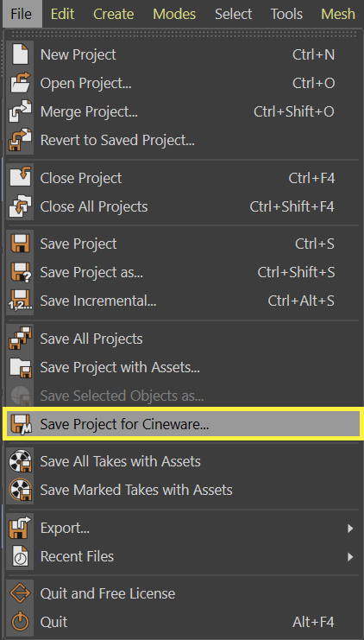364x640 pixels.
Task: Click the Close All Projects icon
Action: [20, 206]
